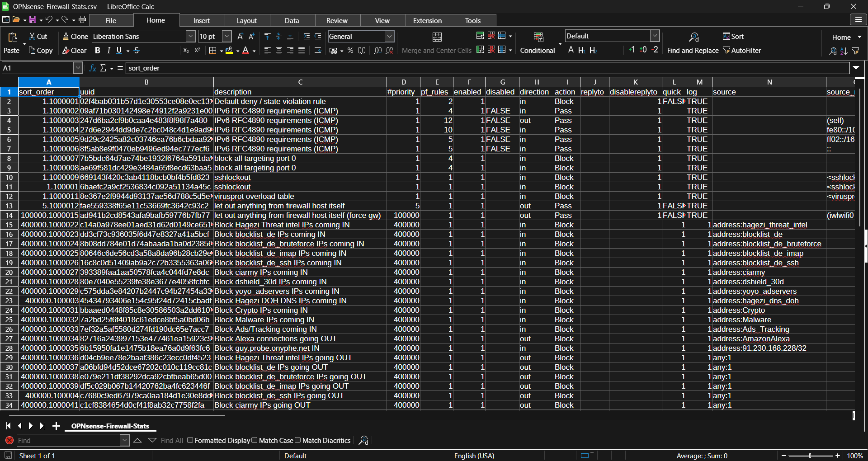The height and width of the screenshot is (461, 868).
Task: Toggle Match Diacritics option
Action: coord(298,440)
